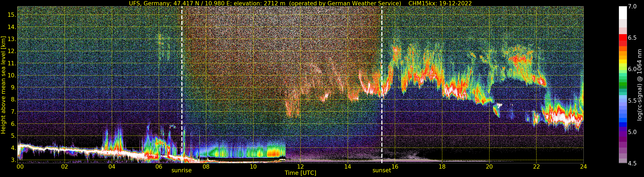Click colorbar value '6.5'
Screen dimensions: 644x177
point(632,38)
